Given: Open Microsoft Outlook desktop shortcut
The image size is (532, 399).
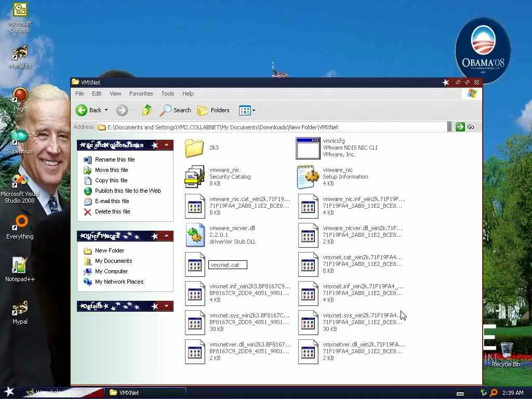Looking at the screenshot, I should [x=20, y=18].
